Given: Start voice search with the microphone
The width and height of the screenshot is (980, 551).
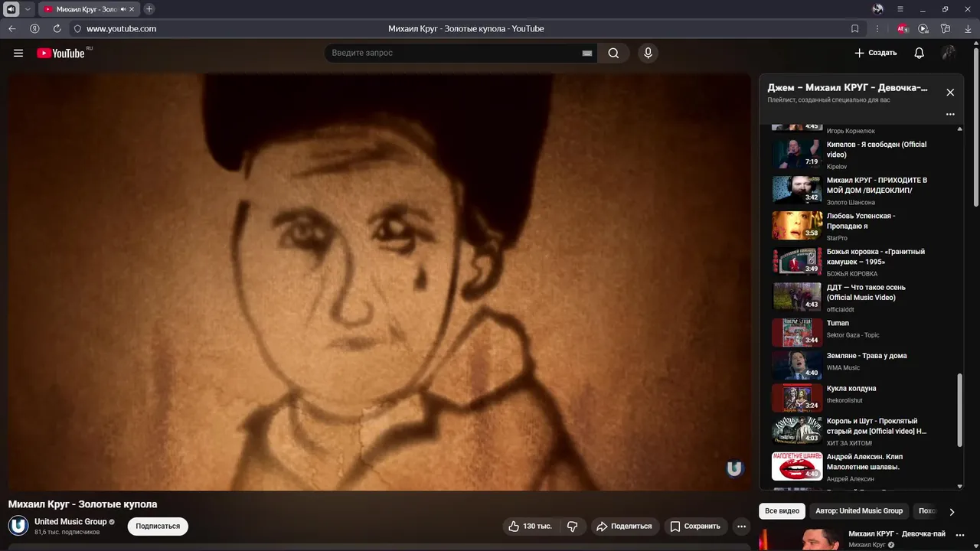Looking at the screenshot, I should tap(648, 53).
